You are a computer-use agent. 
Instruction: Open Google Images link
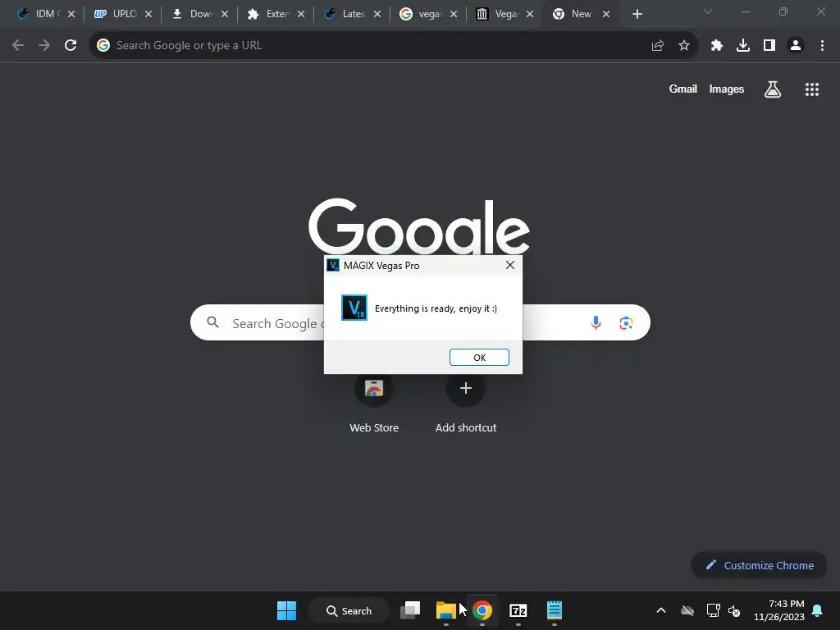coord(727,89)
